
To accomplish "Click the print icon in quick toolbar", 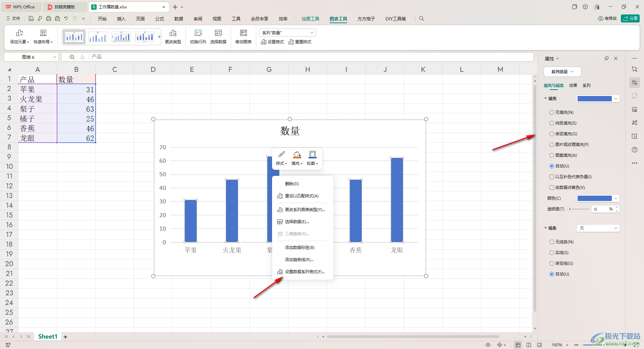I will pyautogui.click(x=49, y=19).
